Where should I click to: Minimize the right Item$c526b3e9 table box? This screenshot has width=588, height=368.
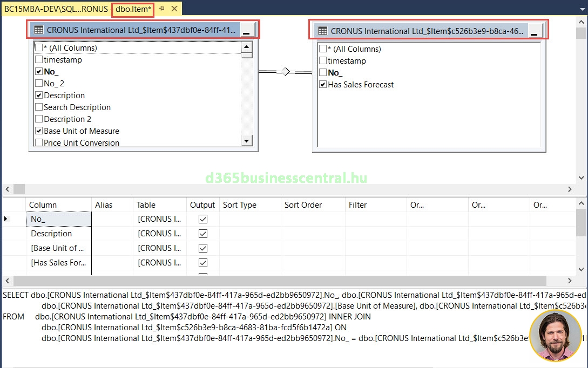533,32
